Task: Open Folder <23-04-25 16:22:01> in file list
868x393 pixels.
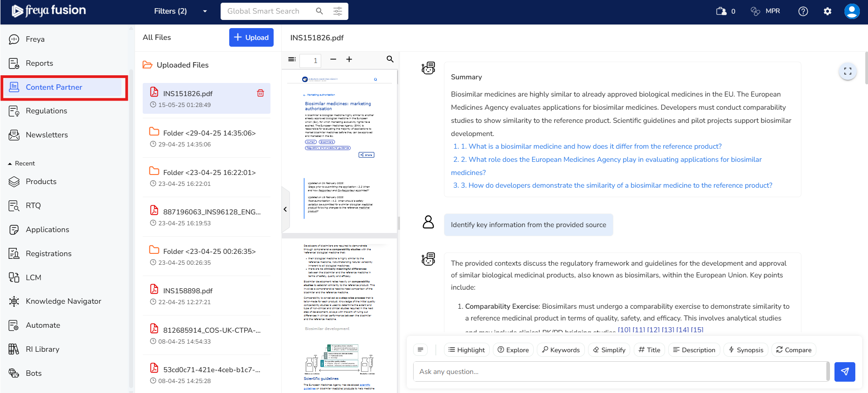Action: tap(209, 173)
